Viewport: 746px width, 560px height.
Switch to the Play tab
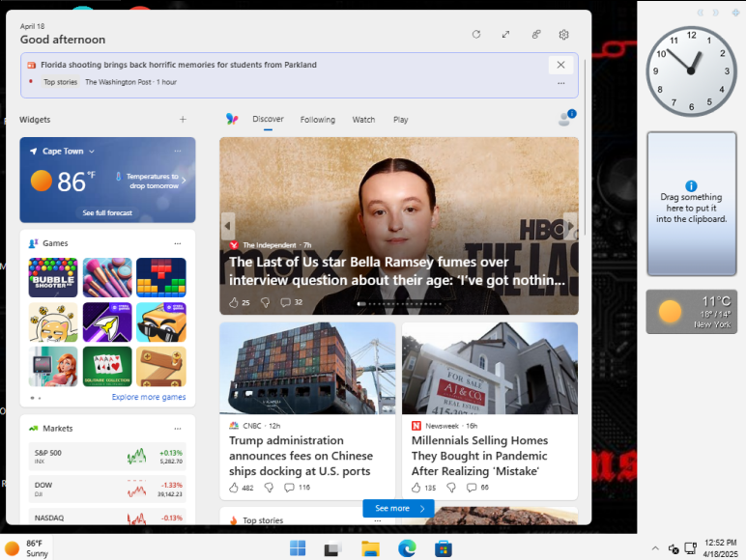tap(401, 120)
